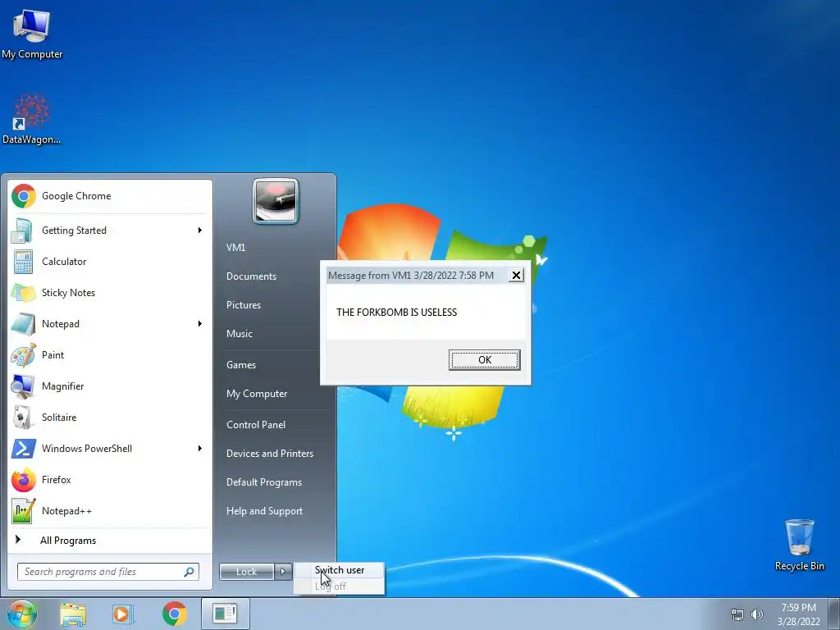
Task: Close the Message from VM1 dialog
Action: (516, 276)
